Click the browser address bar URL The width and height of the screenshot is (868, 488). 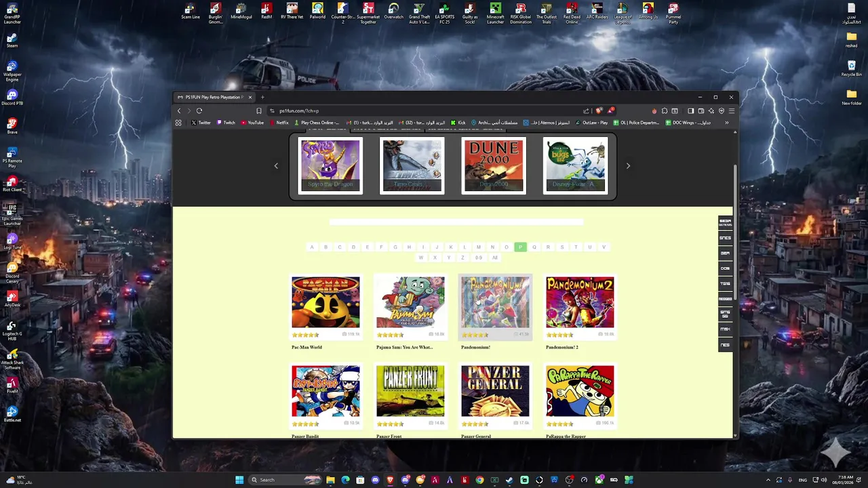pos(299,110)
